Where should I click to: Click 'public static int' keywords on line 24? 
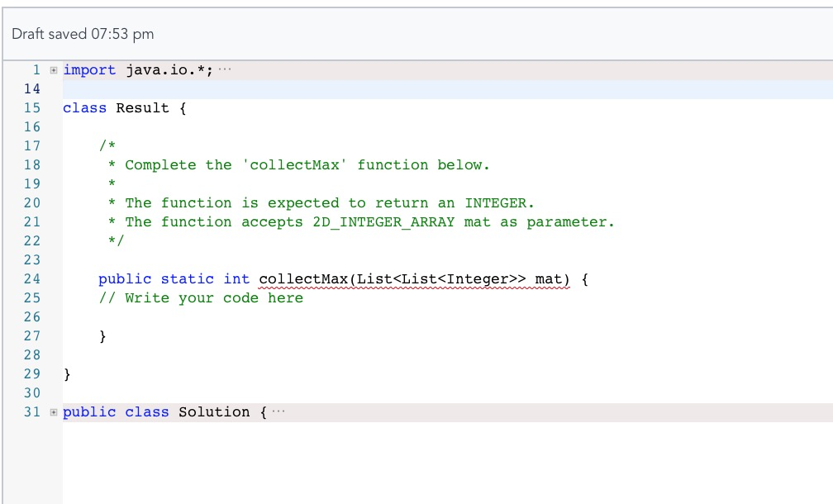pos(174,279)
